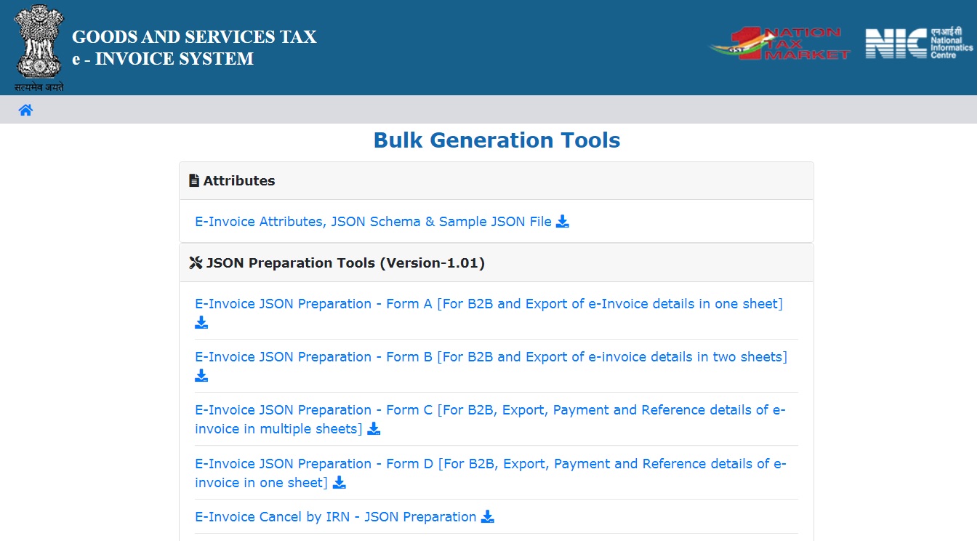
Task: Open E-Invoice JSON Preparation Form D link
Action: click(491, 473)
